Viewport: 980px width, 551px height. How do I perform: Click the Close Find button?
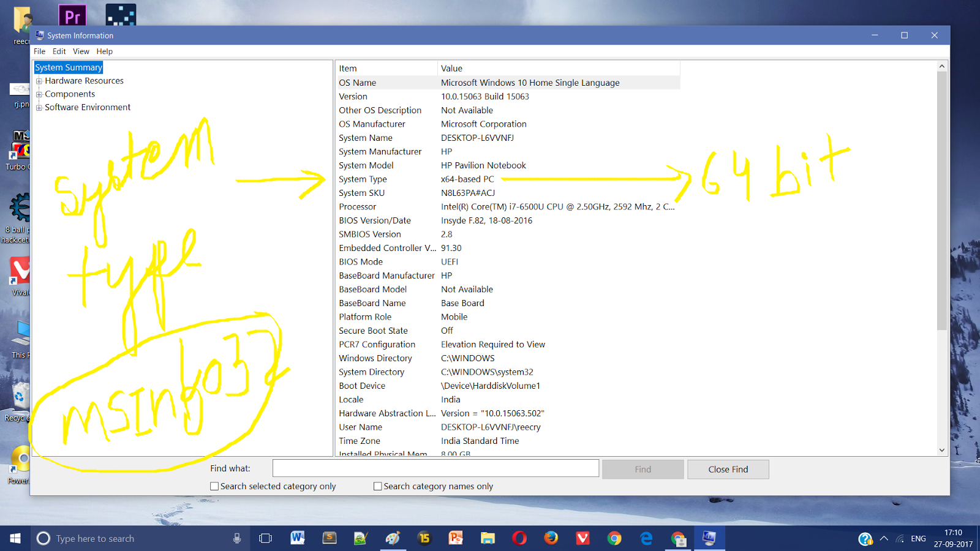(x=728, y=469)
